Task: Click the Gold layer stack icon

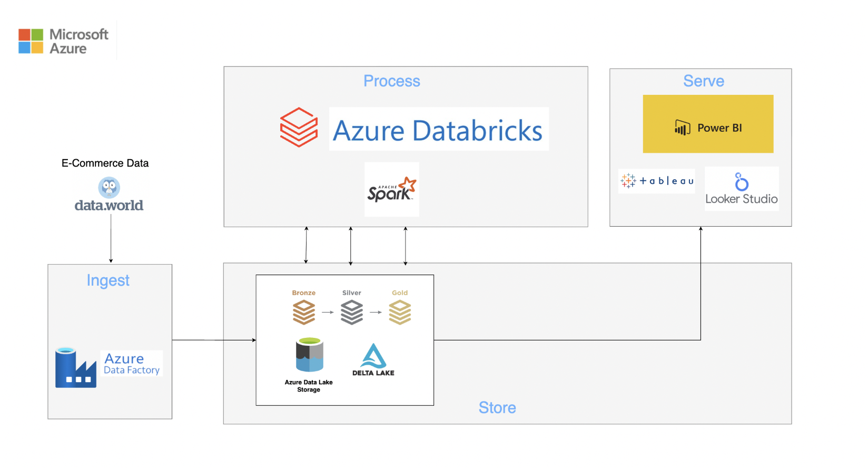Action: coord(400,312)
